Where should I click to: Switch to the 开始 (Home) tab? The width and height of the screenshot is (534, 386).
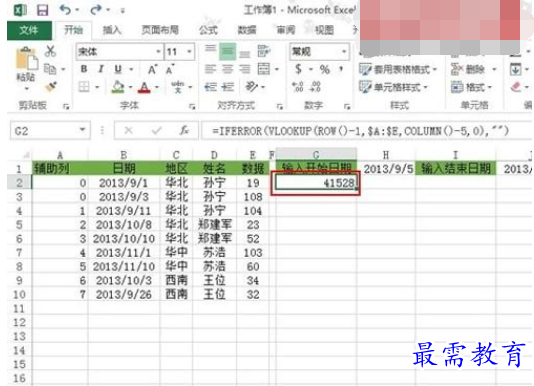74,30
